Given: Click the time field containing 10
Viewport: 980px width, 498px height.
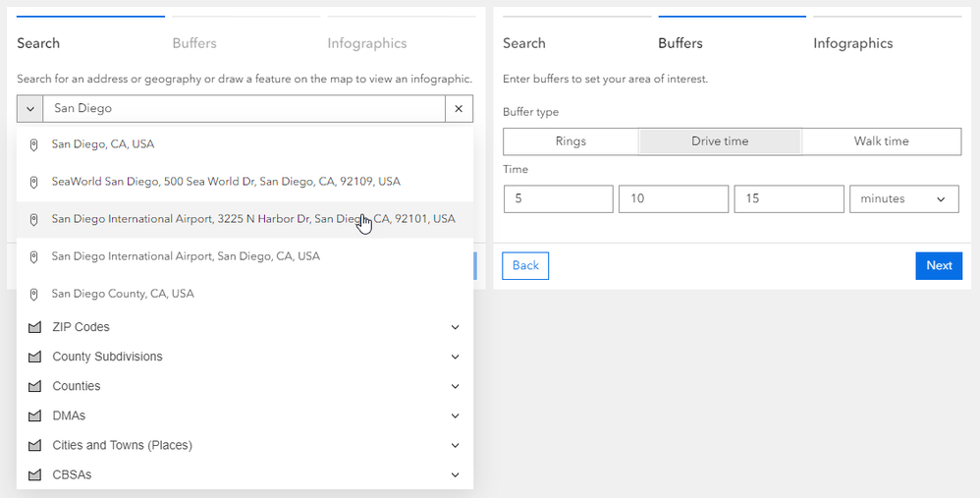Looking at the screenshot, I should point(673,199).
